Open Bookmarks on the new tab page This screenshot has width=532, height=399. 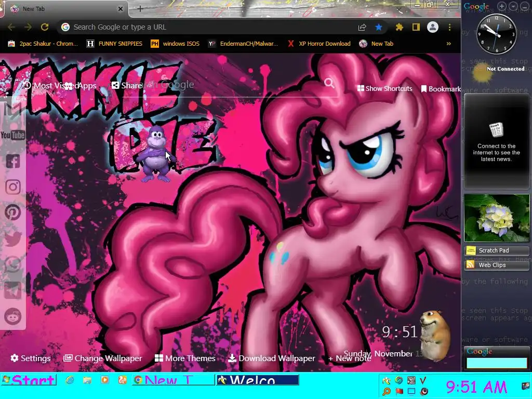pos(441,89)
